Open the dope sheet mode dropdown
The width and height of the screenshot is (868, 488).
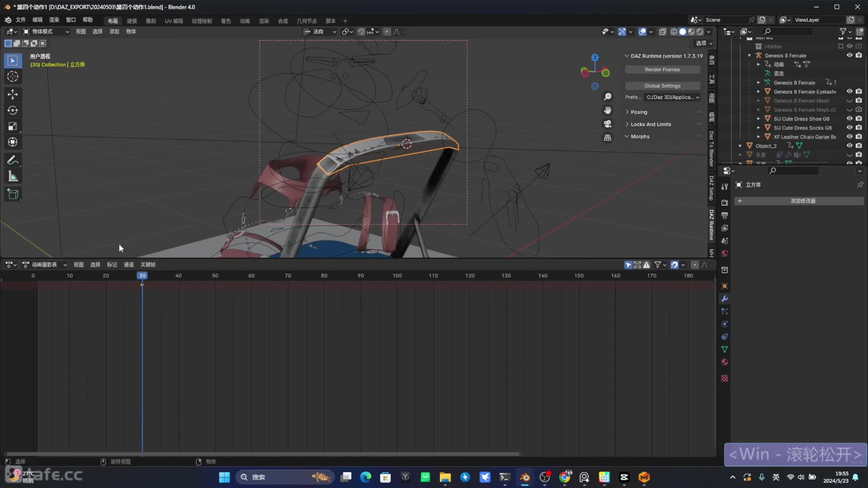pyautogui.click(x=44, y=265)
